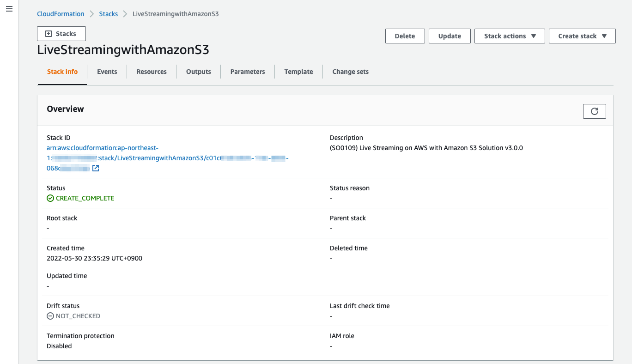Click the refresh icon in Overview
The width and height of the screenshot is (632, 364).
click(594, 111)
